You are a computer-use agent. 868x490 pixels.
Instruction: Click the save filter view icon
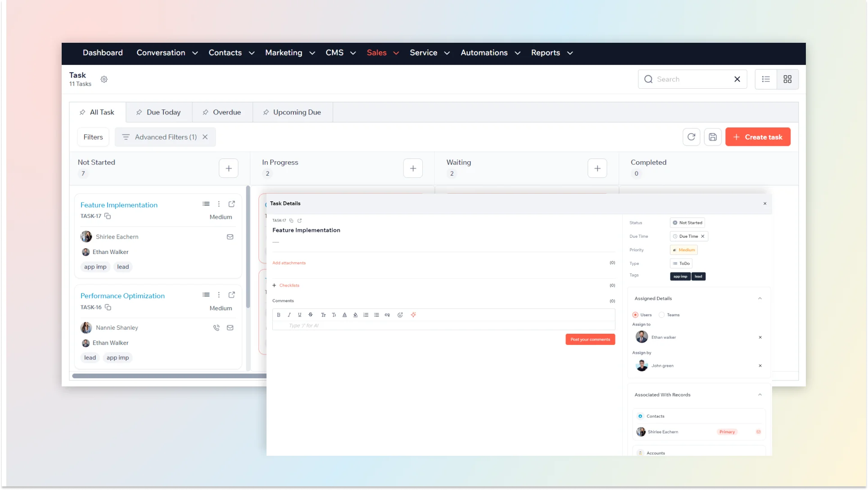(713, 137)
